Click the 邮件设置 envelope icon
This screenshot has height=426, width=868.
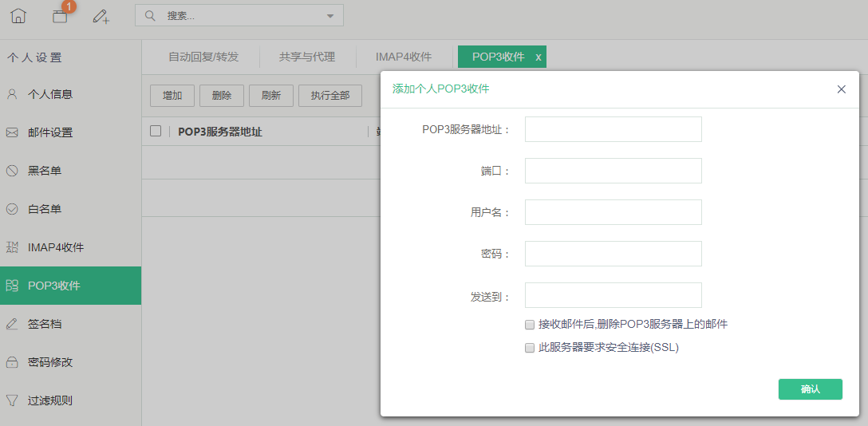pyautogui.click(x=12, y=132)
